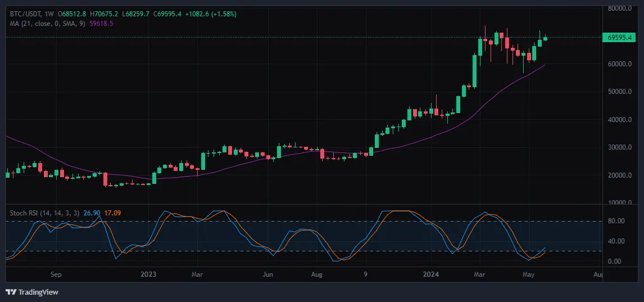Click the 80.00 Stoch RSI axis label
Screen dimensions: 644x302
coord(616,221)
